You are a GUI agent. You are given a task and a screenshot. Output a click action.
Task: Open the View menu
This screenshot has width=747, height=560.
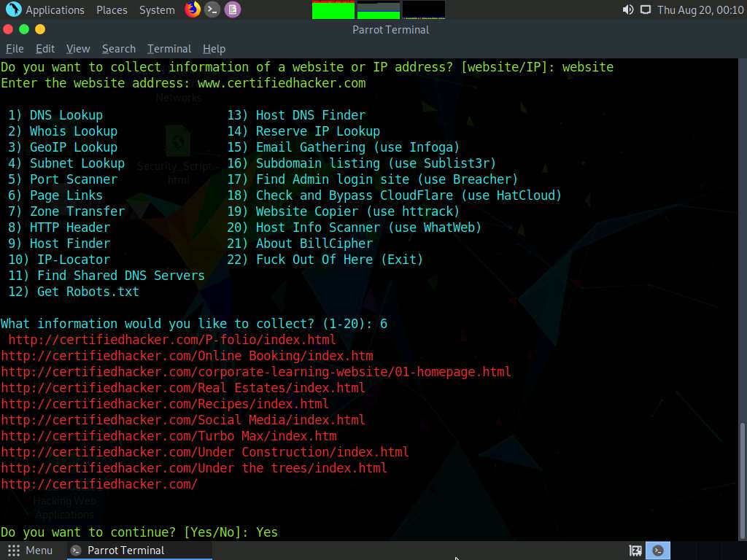tap(78, 49)
